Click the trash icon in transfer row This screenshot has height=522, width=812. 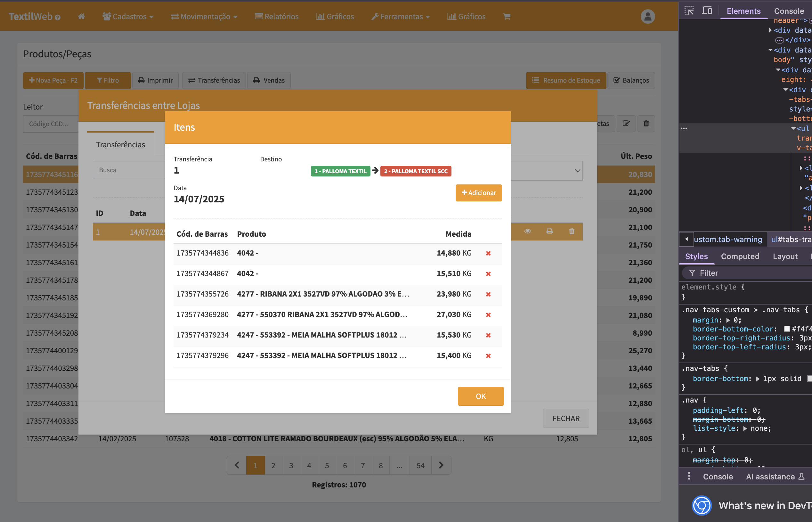(x=572, y=231)
